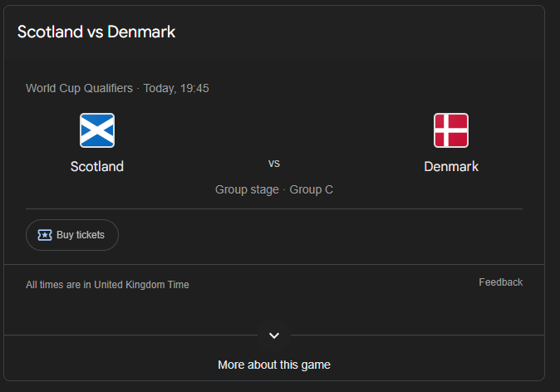
Task: Select the Scotland team name below the flag
Action: point(97,166)
